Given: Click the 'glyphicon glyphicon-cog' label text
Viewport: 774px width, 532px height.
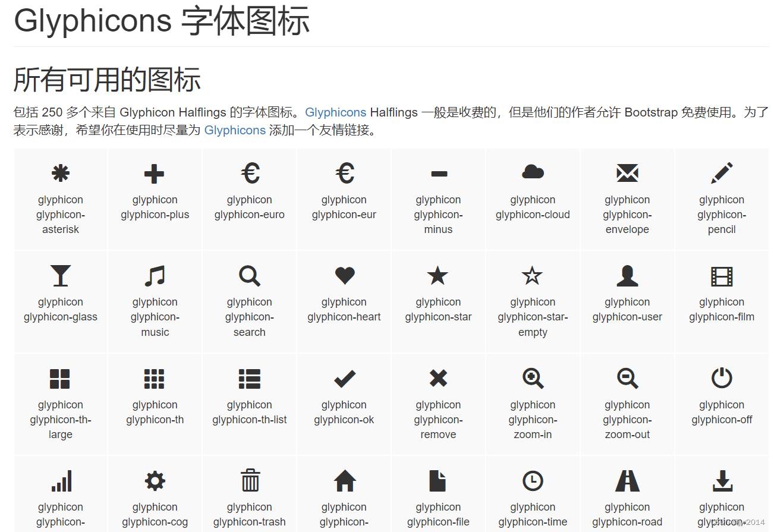Looking at the screenshot, I should coord(155,515).
